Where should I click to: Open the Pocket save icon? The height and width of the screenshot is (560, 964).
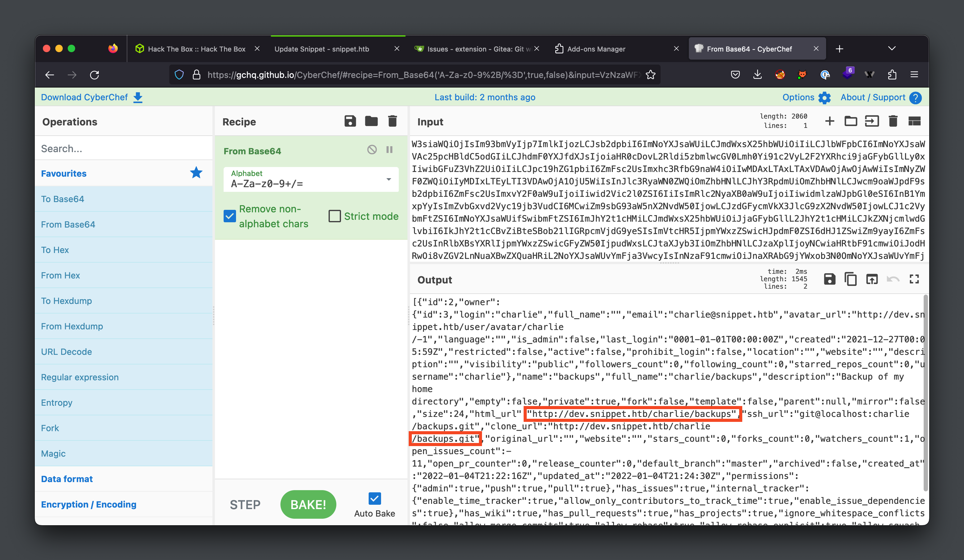(x=735, y=75)
